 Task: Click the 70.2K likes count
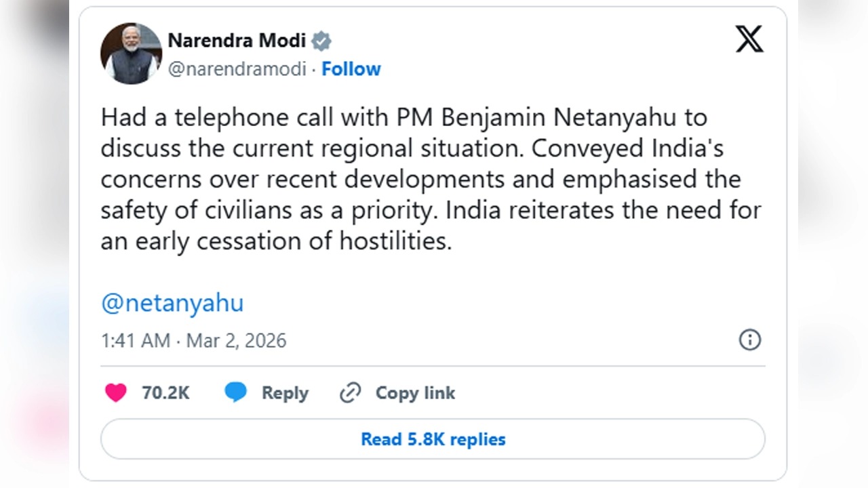165,393
